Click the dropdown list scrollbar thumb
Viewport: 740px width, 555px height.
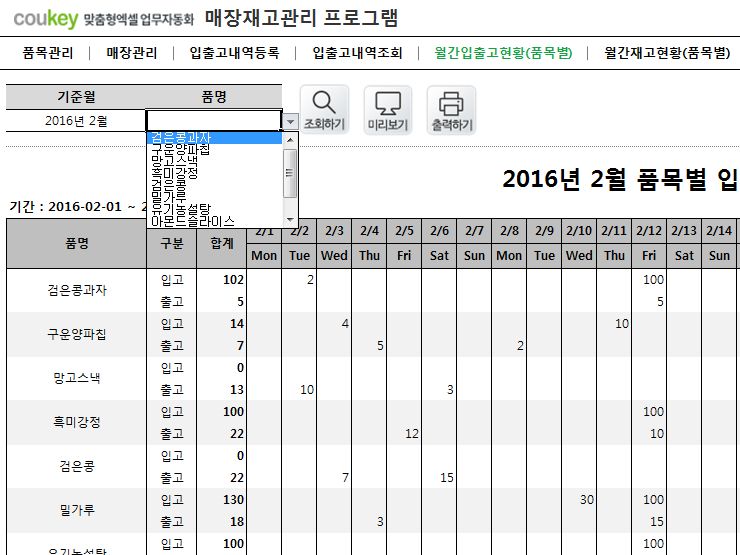pyautogui.click(x=290, y=173)
